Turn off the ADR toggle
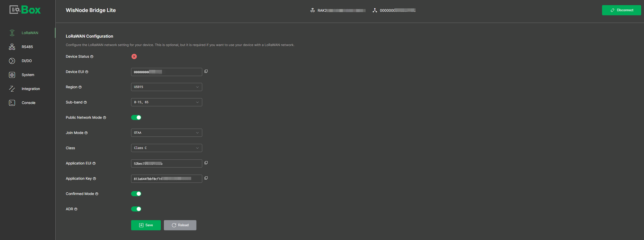This screenshot has width=644, height=240. pos(136,209)
